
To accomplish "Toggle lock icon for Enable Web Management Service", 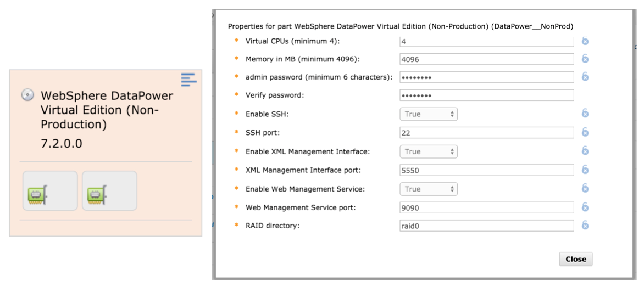I will click(585, 188).
